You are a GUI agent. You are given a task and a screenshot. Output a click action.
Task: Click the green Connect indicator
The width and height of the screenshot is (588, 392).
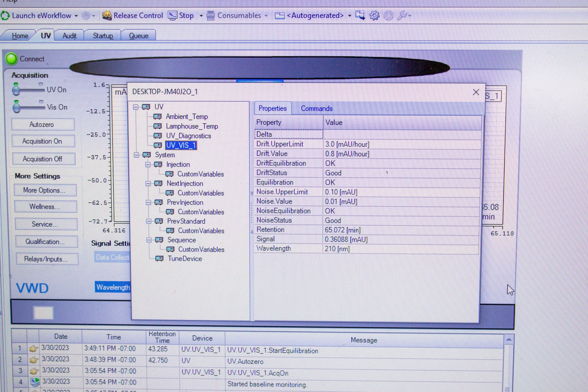point(11,59)
